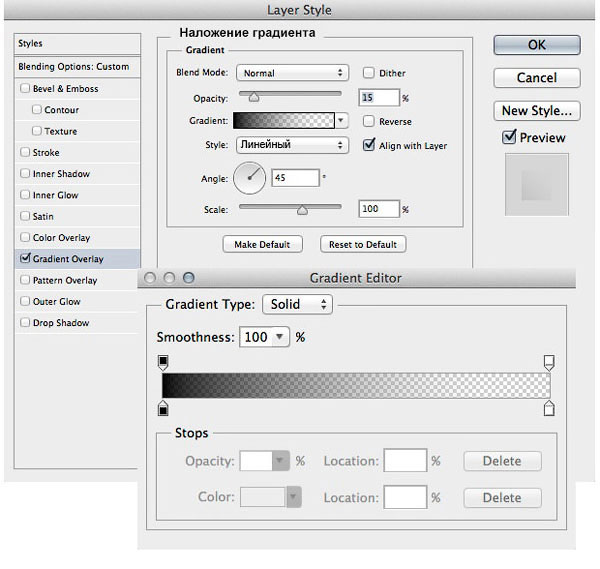Enable the Inner Glow checkbox

25,195
